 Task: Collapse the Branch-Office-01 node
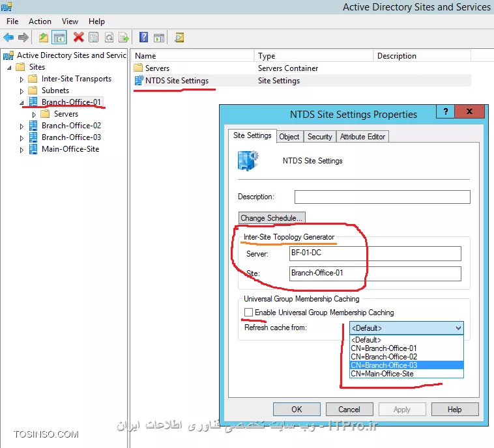22,103
